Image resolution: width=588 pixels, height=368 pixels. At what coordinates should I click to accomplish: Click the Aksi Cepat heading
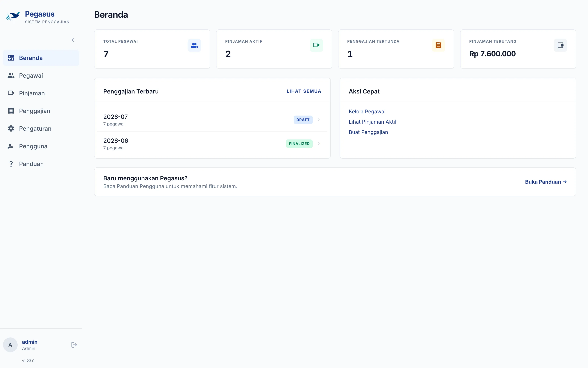coord(364,91)
